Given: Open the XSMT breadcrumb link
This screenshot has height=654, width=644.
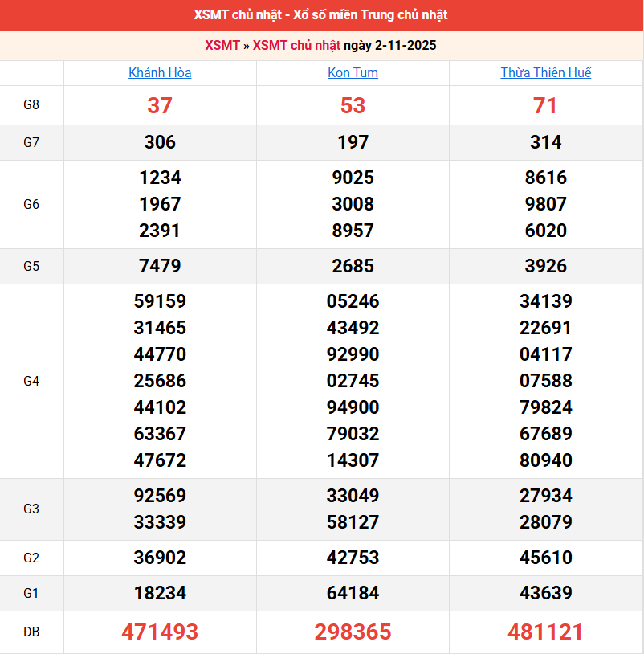Looking at the screenshot, I should (222, 46).
